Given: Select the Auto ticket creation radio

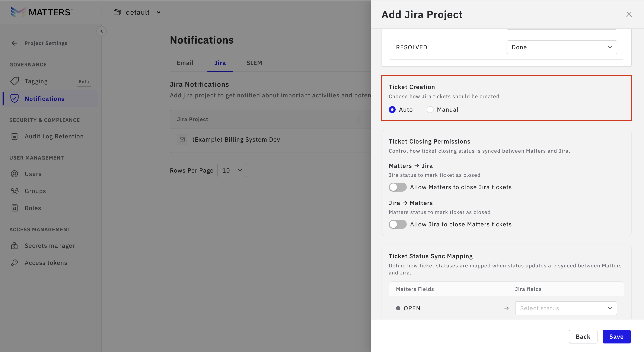Looking at the screenshot, I should click(x=392, y=110).
